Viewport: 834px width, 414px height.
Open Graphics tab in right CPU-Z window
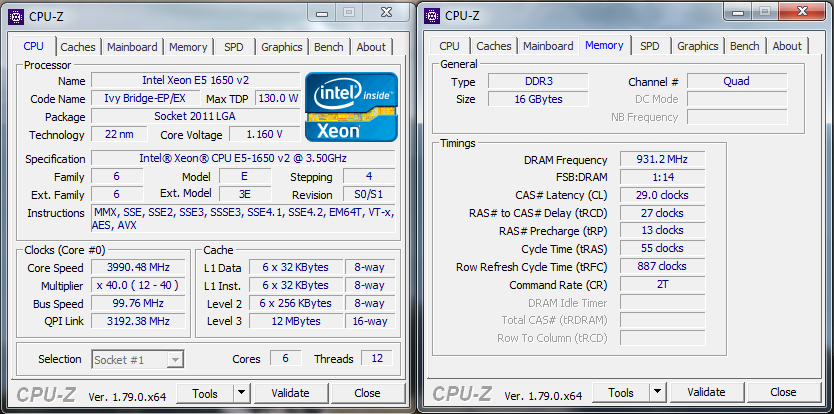[698, 46]
